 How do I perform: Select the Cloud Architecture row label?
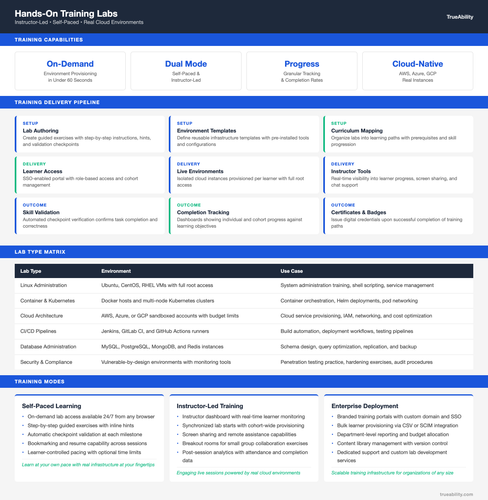pos(41,316)
